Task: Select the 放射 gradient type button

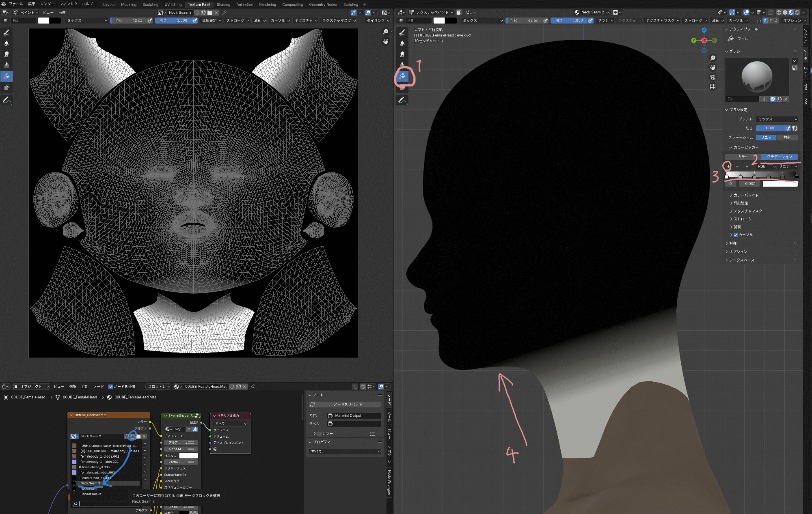Action: pos(787,138)
